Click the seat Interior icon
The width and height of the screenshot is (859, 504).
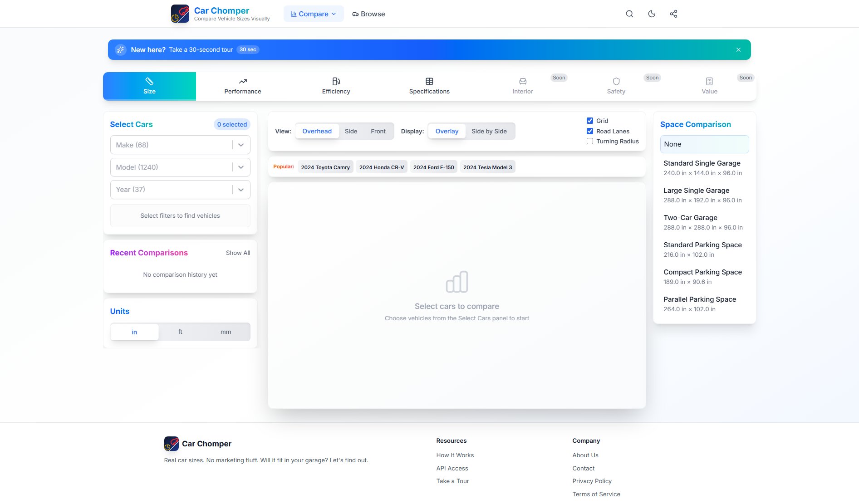pyautogui.click(x=523, y=81)
